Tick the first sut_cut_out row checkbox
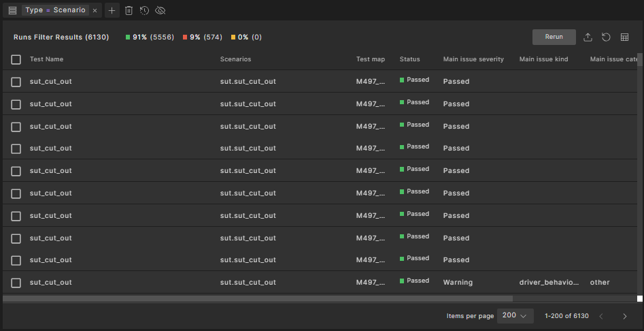Viewport: 644px width, 331px height. (16, 82)
